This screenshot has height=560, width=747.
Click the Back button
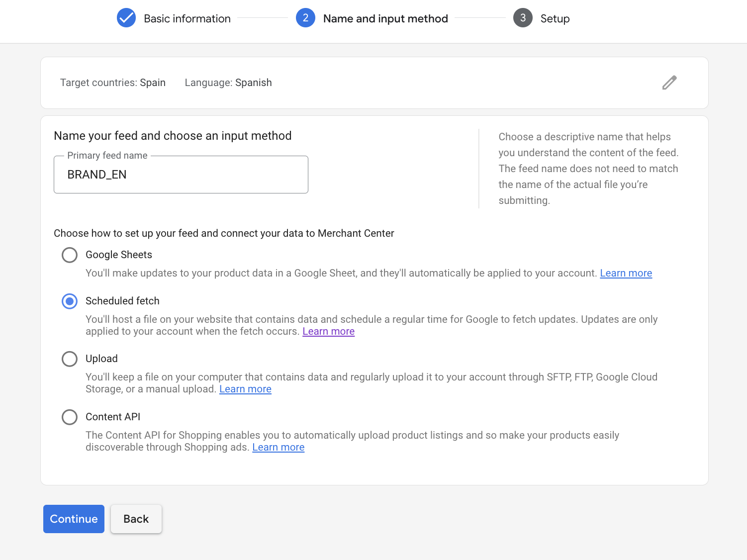(x=136, y=519)
